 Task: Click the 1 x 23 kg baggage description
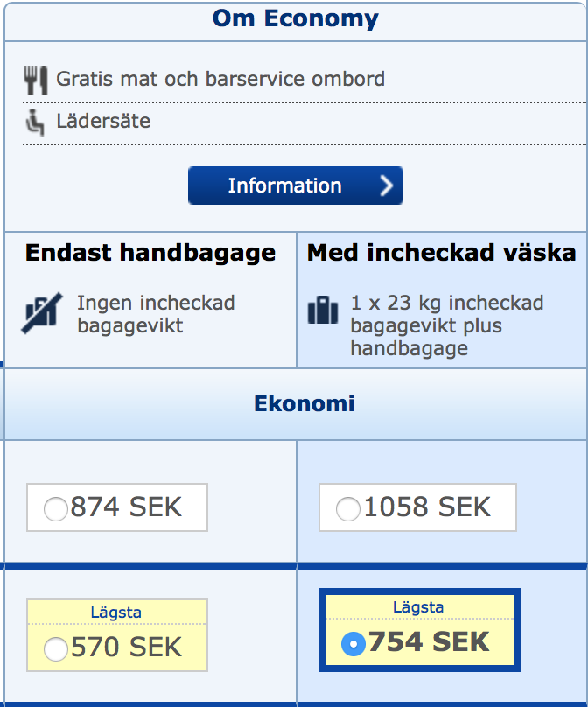(446, 325)
